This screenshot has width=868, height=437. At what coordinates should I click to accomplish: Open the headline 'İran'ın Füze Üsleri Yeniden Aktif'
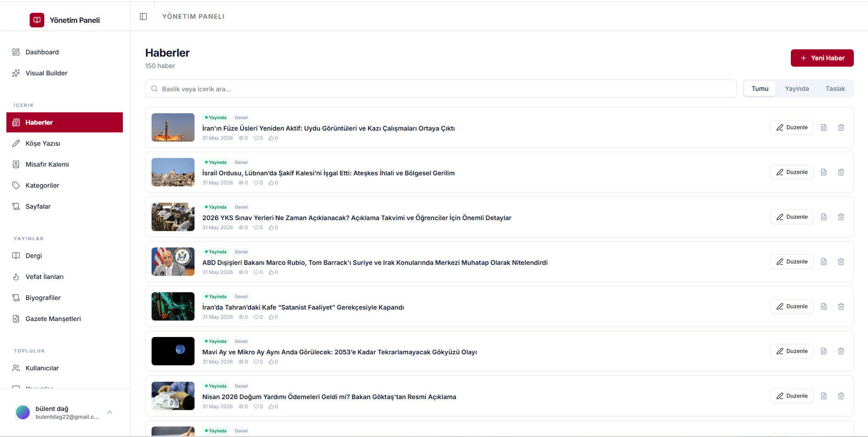pyautogui.click(x=328, y=128)
